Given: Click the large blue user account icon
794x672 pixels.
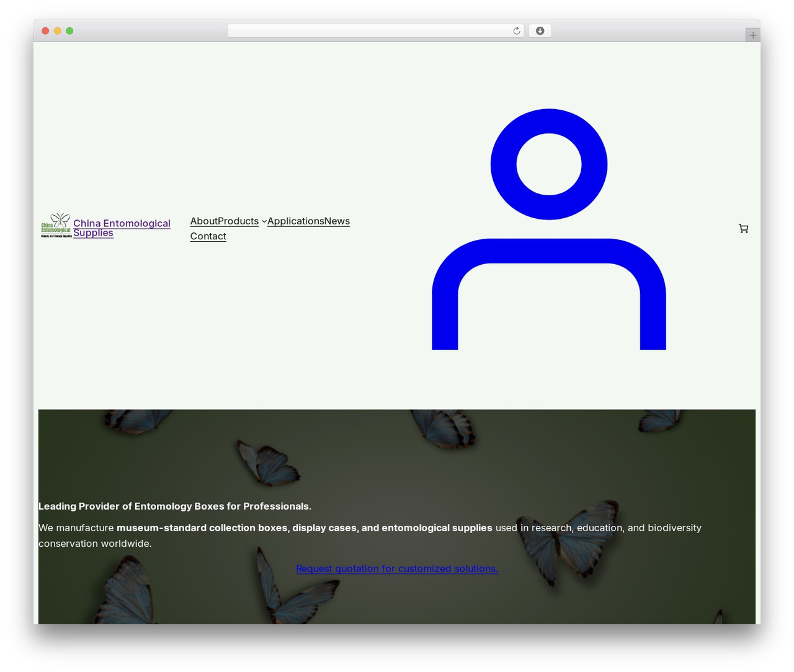Looking at the screenshot, I should (x=549, y=229).
